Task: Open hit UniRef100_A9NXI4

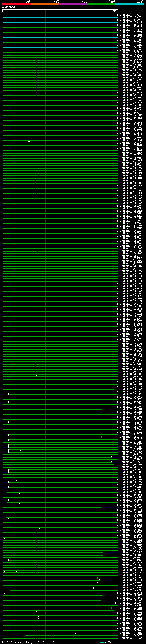Action: pyautogui.click(x=131, y=22)
